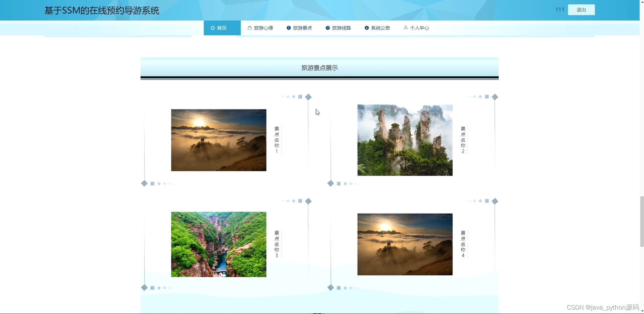Image resolution: width=644 pixels, height=314 pixels.
Task: Open the 个人中心 menu item
Action: (416, 28)
